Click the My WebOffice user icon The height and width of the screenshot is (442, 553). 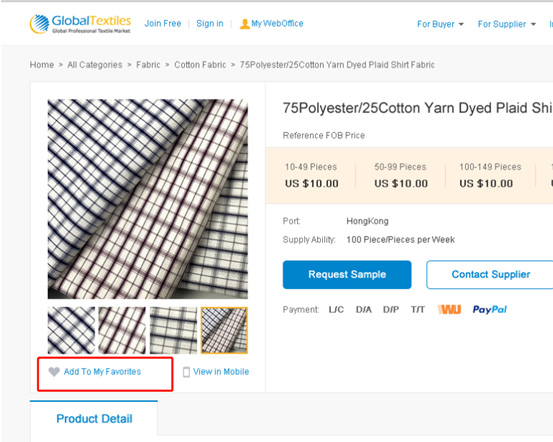[x=244, y=24]
